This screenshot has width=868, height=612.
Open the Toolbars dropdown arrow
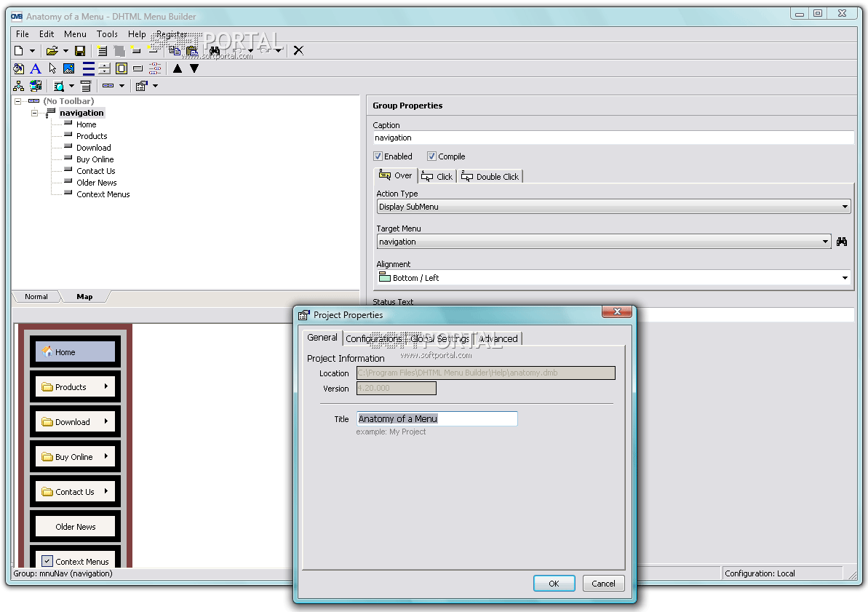[122, 86]
